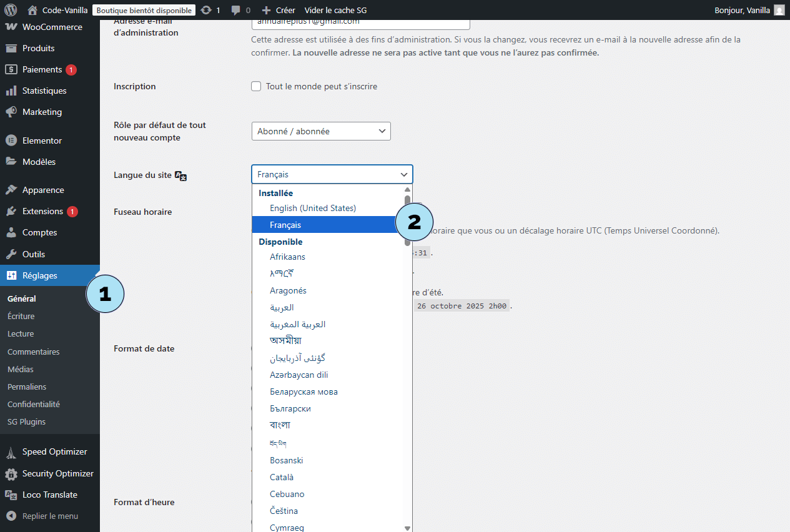This screenshot has height=532, width=790.
Task: Click the language list scrollbar down arrow
Action: point(408,528)
